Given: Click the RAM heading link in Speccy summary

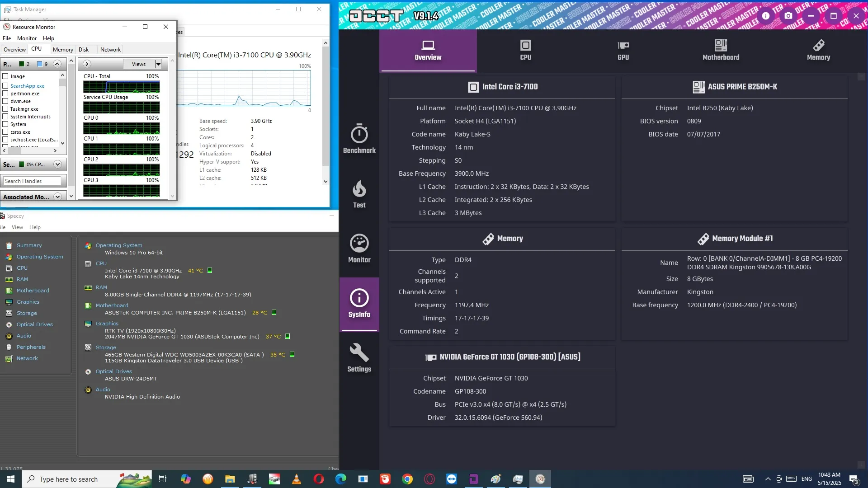Looking at the screenshot, I should coord(101,287).
